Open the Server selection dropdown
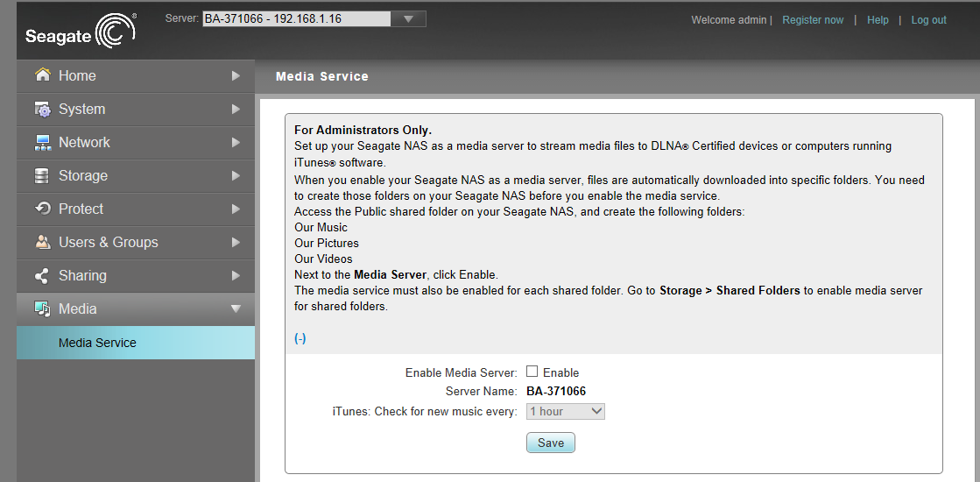 (406, 18)
